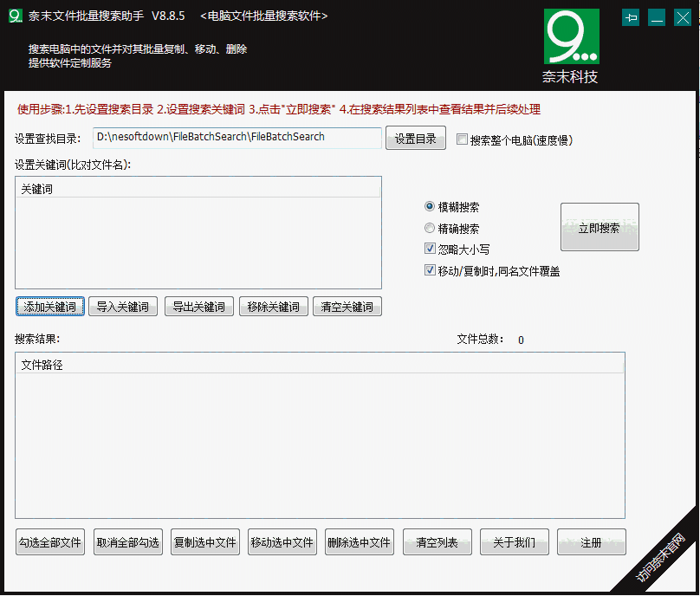Click the 勾选全部文件 button
Image resolution: width=700 pixels, height=596 pixels.
[x=50, y=542]
